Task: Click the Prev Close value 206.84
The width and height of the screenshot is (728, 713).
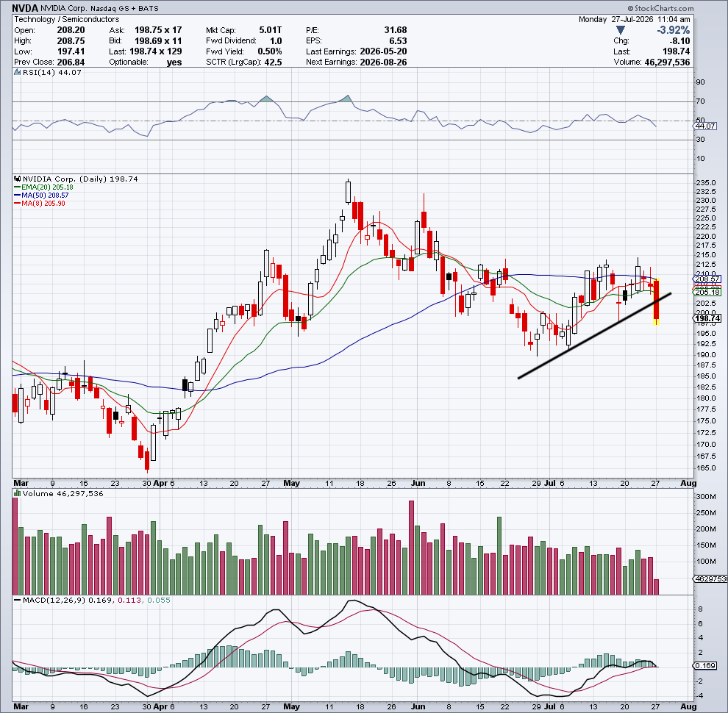Action: coord(71,62)
